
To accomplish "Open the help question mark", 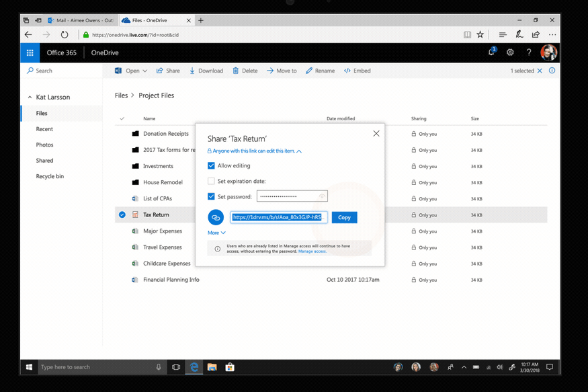I will click(x=529, y=52).
